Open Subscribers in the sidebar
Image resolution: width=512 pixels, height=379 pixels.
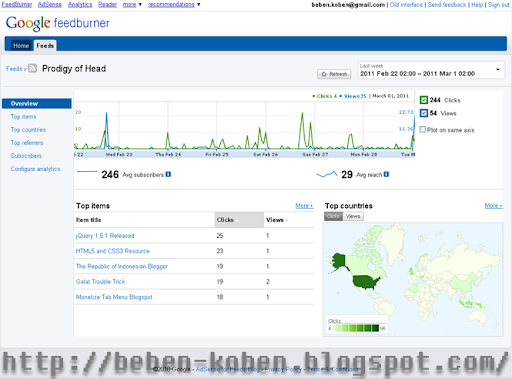coord(26,156)
